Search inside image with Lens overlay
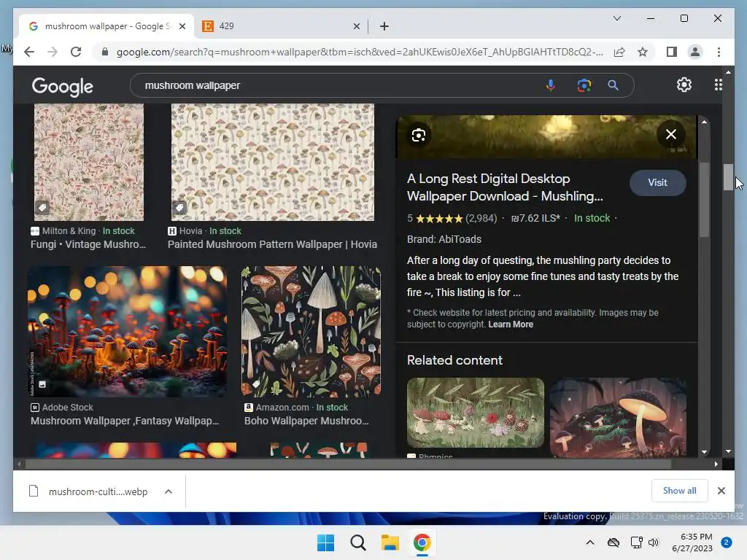This screenshot has height=560, width=747. click(418, 135)
